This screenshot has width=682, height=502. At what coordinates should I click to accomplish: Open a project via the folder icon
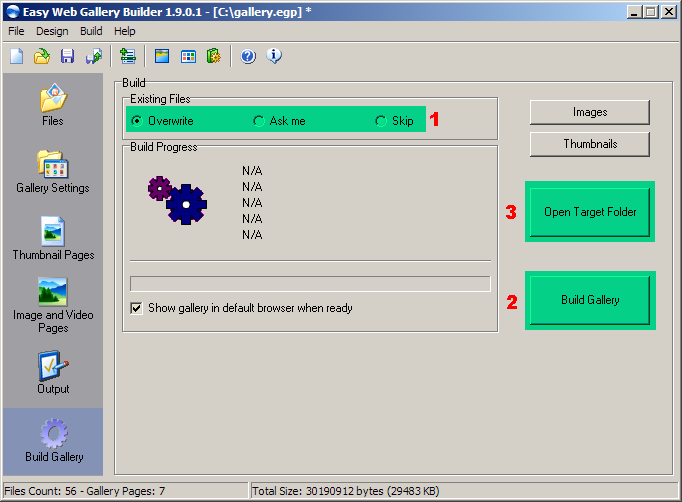tap(42, 56)
